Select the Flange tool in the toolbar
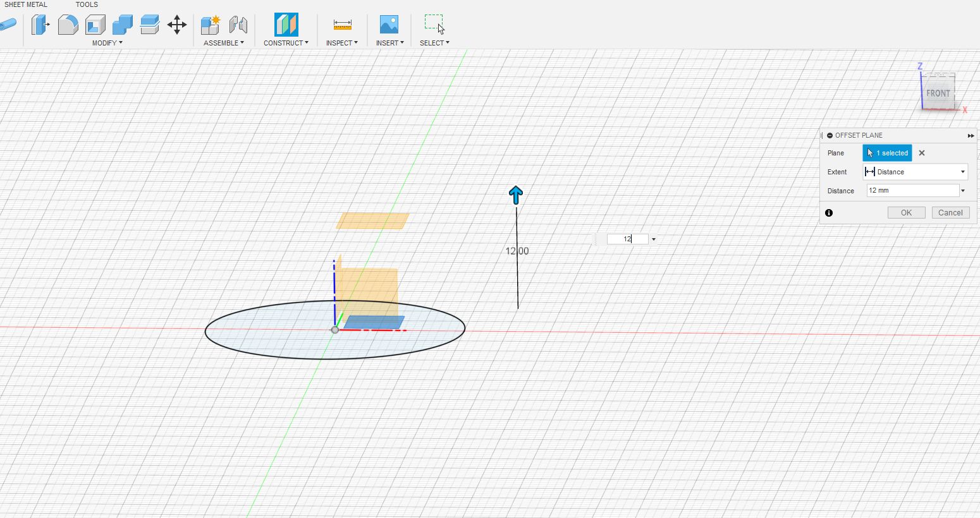This screenshot has width=980, height=518. click(40, 25)
